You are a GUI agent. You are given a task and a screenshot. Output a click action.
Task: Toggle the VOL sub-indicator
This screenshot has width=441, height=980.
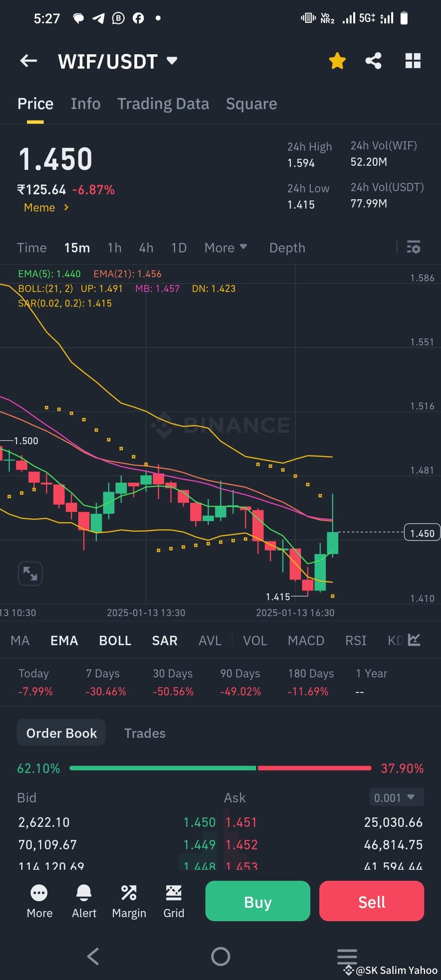tap(255, 640)
